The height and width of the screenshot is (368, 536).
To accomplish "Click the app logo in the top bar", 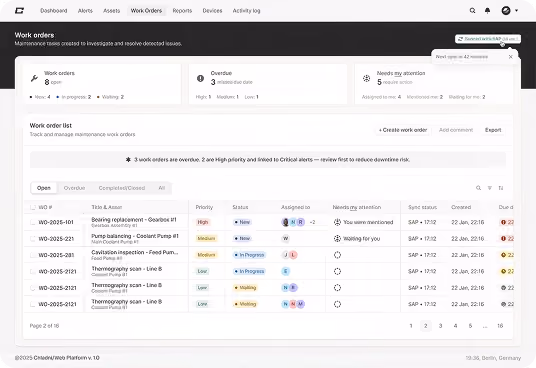I will 19,11.
